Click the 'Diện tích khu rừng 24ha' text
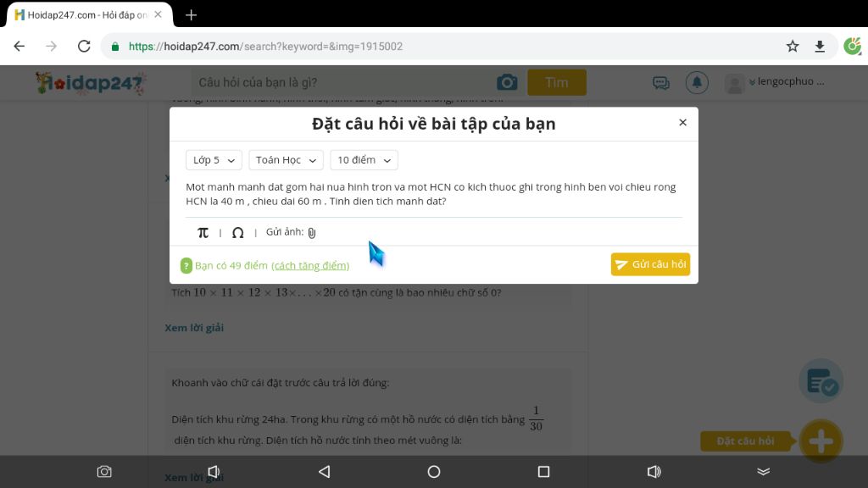The width and height of the screenshot is (868, 488). point(348,419)
